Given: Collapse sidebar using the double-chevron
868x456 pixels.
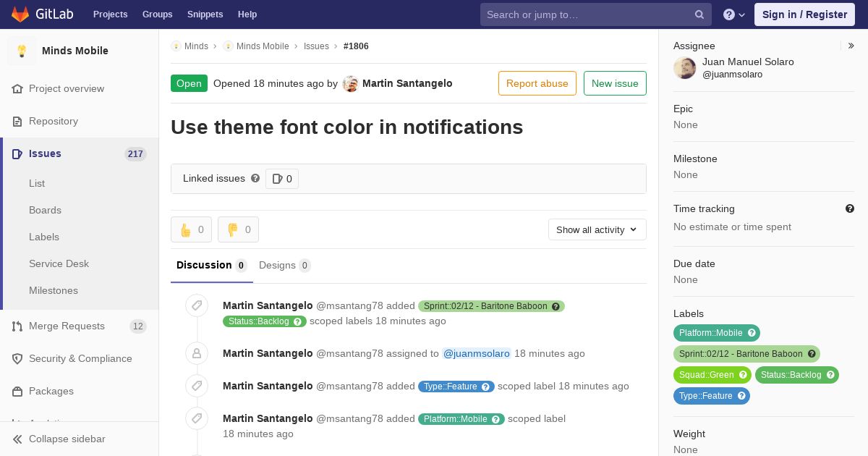Looking at the screenshot, I should coord(17,439).
